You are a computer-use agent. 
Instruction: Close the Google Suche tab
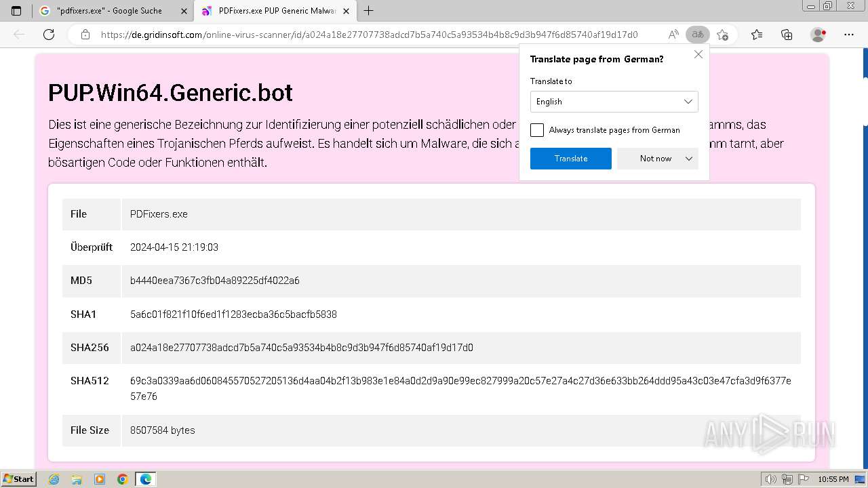pyautogui.click(x=184, y=11)
